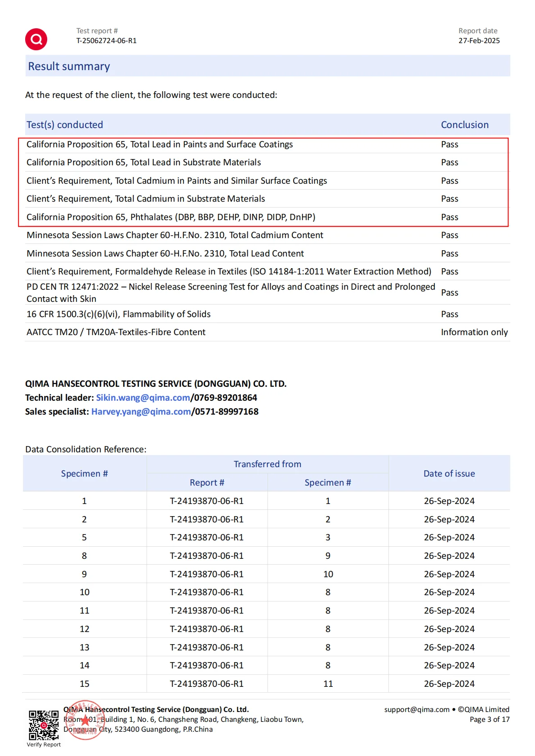Click the report date 27-Feb-2025
Viewport: 535px width, 756px height.
point(479,40)
